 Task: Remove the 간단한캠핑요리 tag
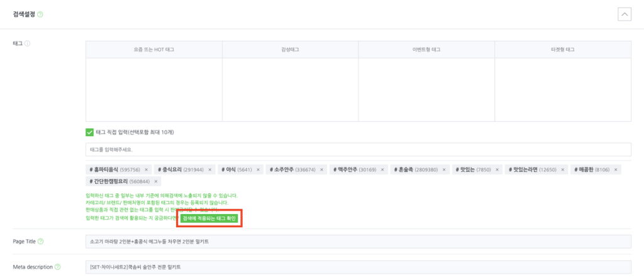click(156, 181)
